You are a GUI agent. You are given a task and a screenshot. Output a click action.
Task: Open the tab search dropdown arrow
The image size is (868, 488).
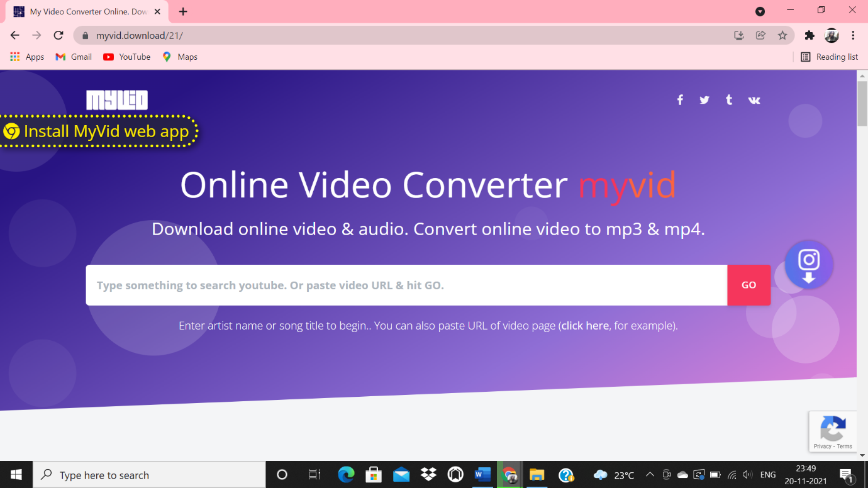tap(760, 11)
